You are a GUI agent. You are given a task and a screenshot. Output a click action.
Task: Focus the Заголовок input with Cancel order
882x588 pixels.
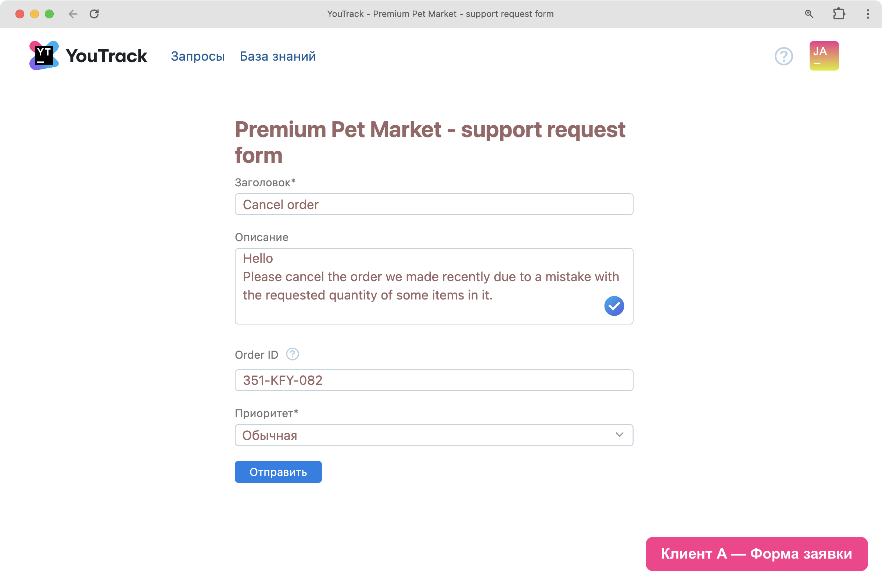tap(434, 204)
